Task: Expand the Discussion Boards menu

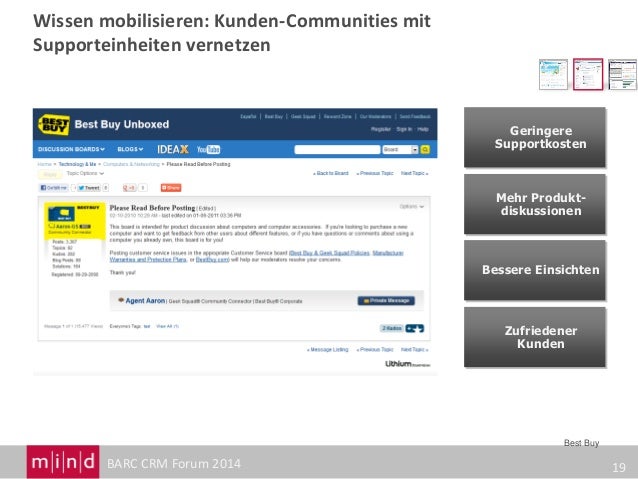Action: (71, 149)
